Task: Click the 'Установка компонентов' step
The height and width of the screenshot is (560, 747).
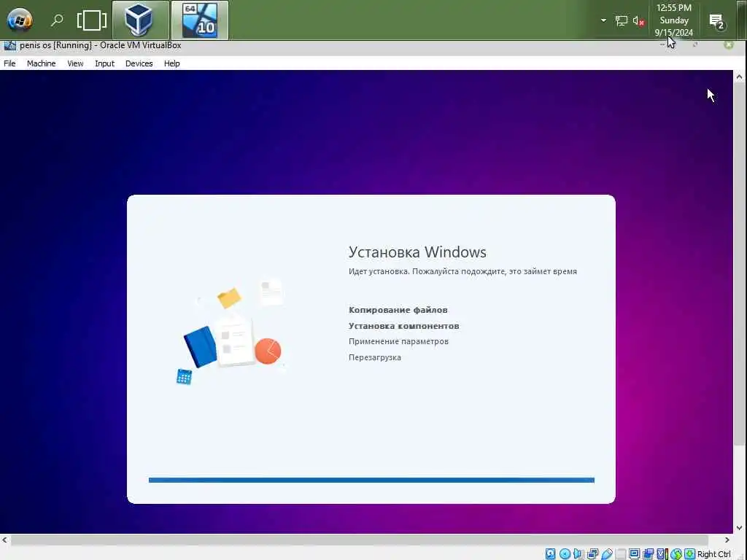Action: [x=403, y=326]
